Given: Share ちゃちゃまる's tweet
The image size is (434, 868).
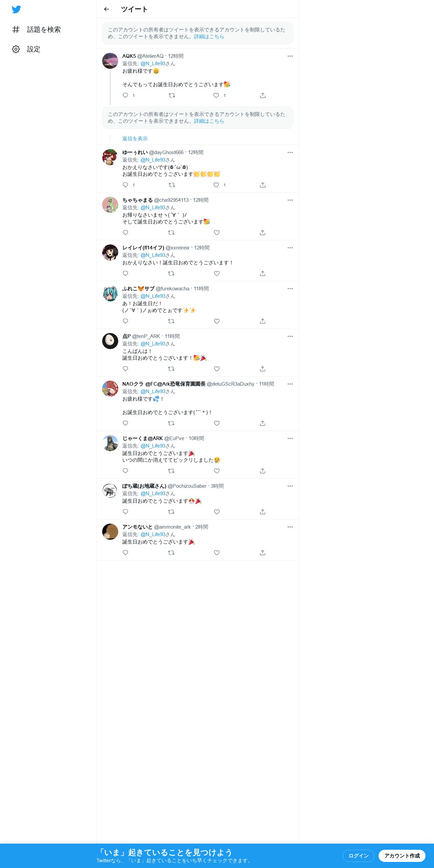Looking at the screenshot, I should coord(263,233).
